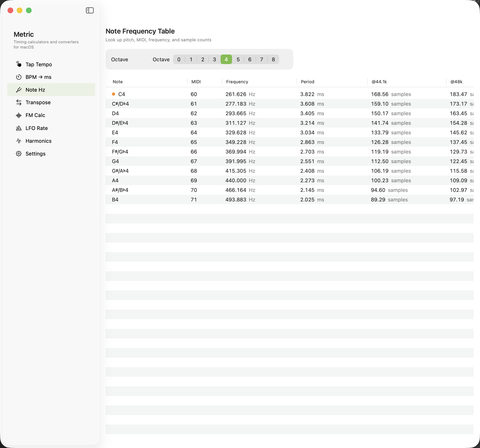The width and height of the screenshot is (480, 448).
Task: Select octave 7 in the segmented control
Action: point(262,59)
